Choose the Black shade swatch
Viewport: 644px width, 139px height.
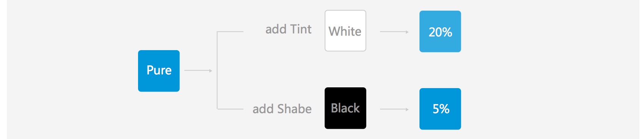346,108
